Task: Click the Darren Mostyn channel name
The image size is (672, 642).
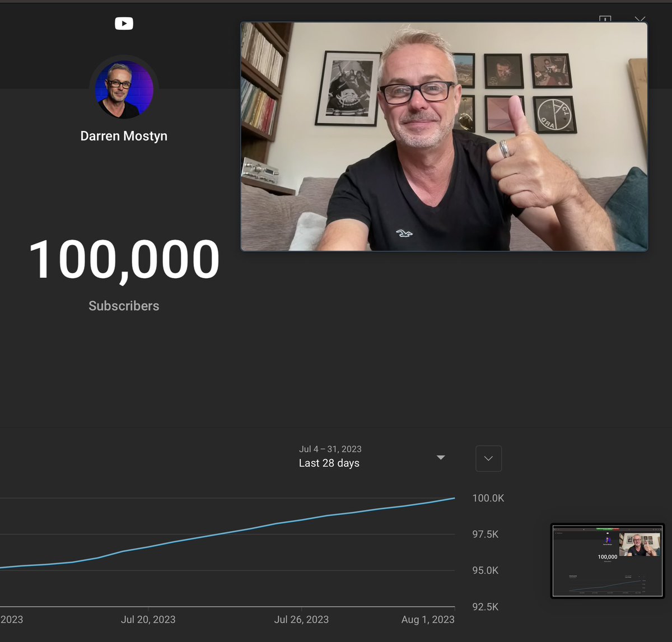Action: click(124, 136)
